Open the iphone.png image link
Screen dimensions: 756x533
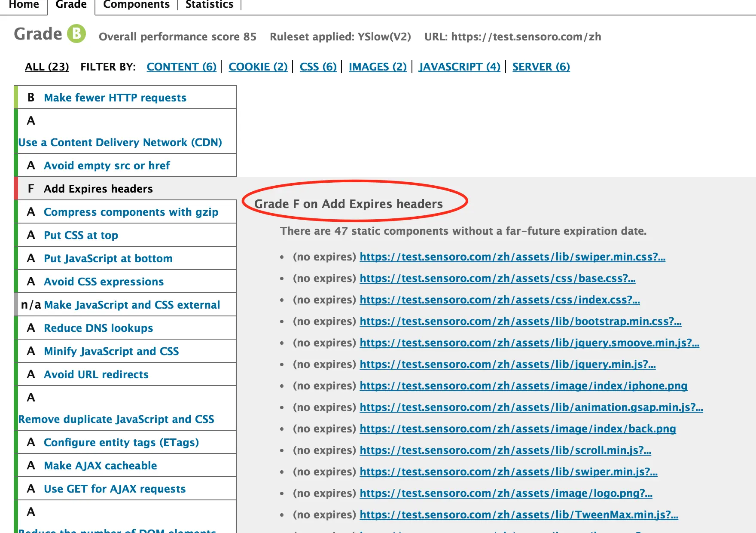[x=524, y=386]
